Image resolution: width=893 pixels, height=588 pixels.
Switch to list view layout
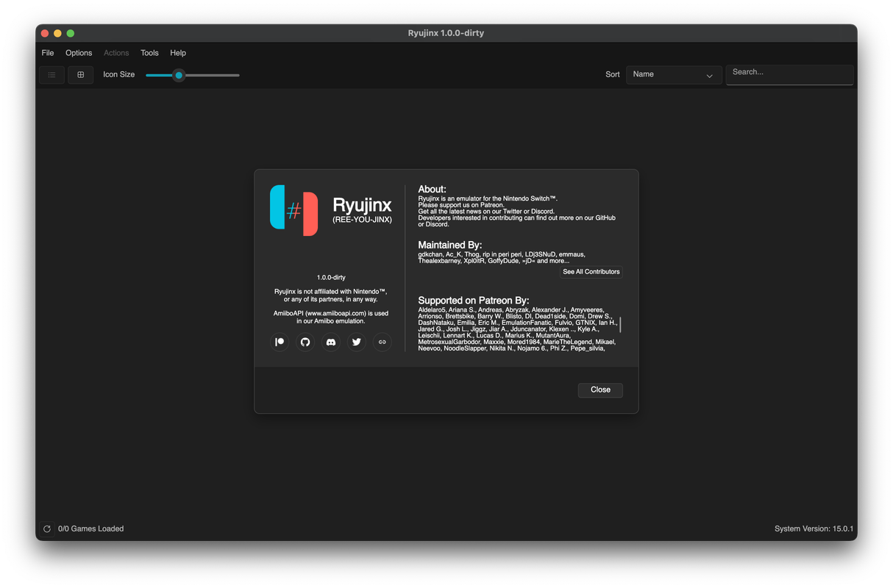(x=51, y=74)
